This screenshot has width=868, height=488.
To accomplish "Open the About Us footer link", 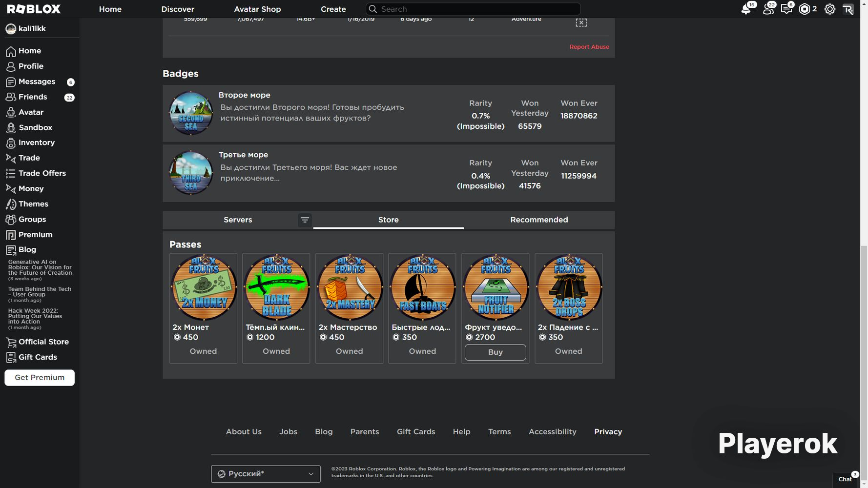I will point(244,431).
